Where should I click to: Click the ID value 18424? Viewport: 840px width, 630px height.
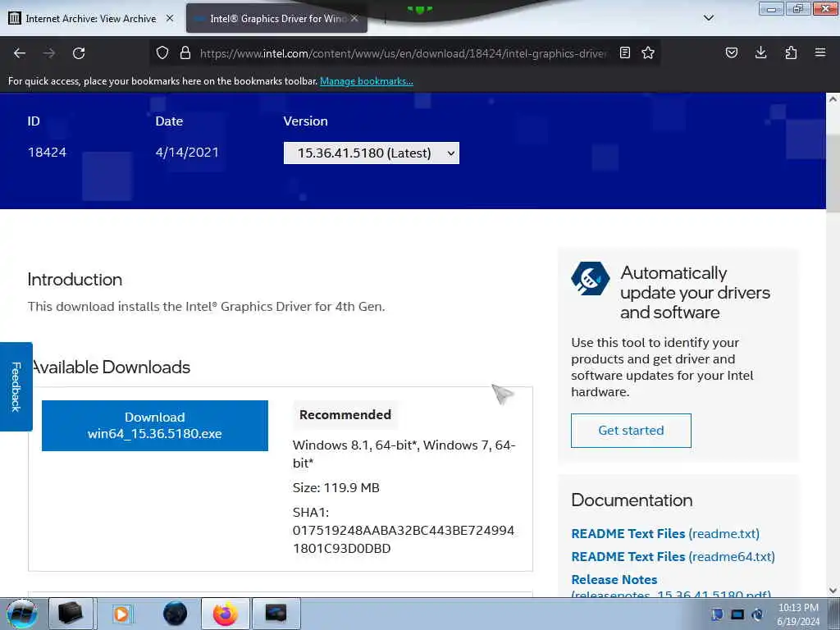click(x=47, y=152)
